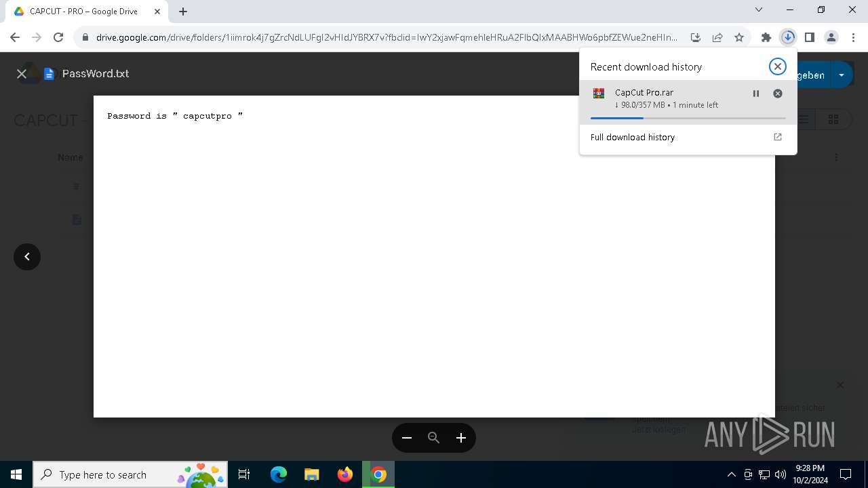The image size is (868, 488).
Task: Click install/save page icon in address bar
Action: click(695, 37)
